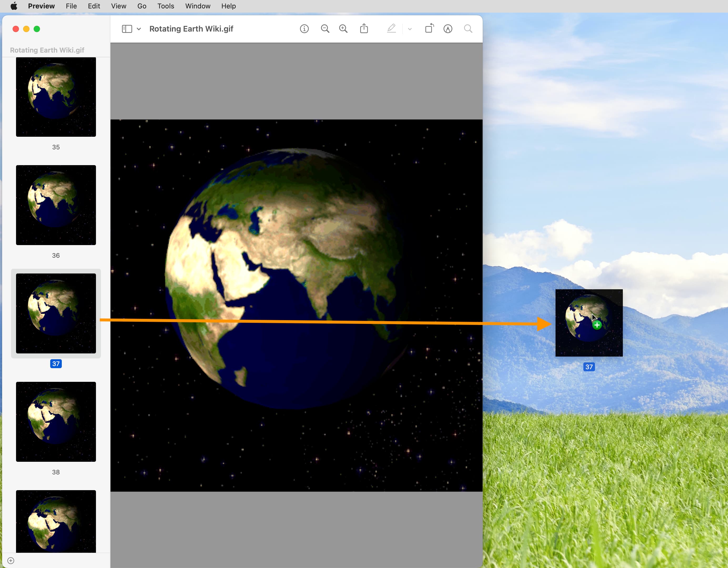Open the Edit menu
Image resolution: width=728 pixels, height=568 pixels.
click(x=94, y=6)
